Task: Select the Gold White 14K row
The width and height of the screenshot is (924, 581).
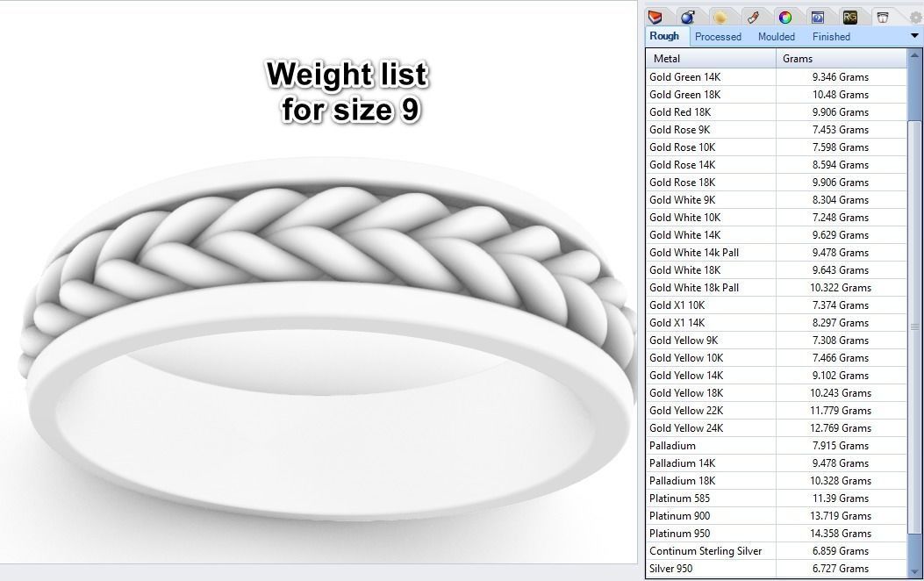Action: (776, 235)
